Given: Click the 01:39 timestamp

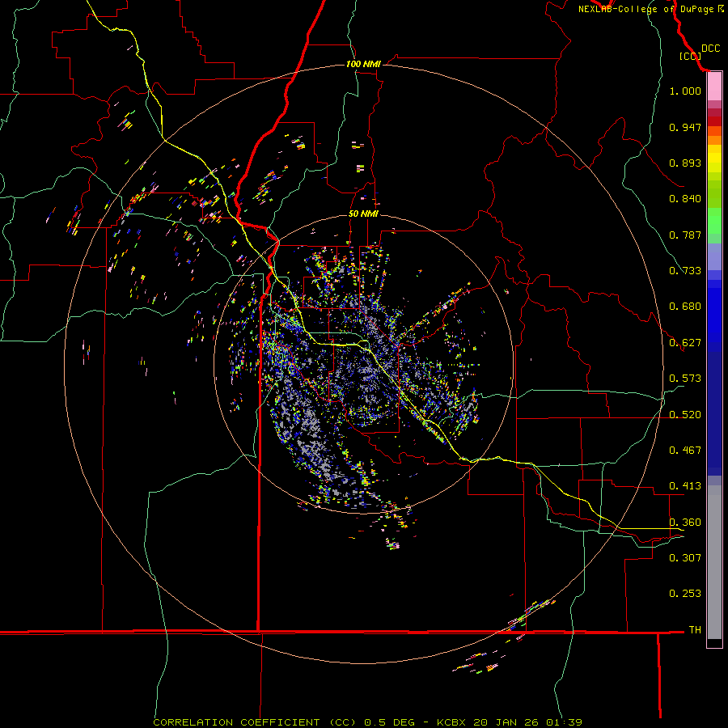Looking at the screenshot, I should pos(564,722).
